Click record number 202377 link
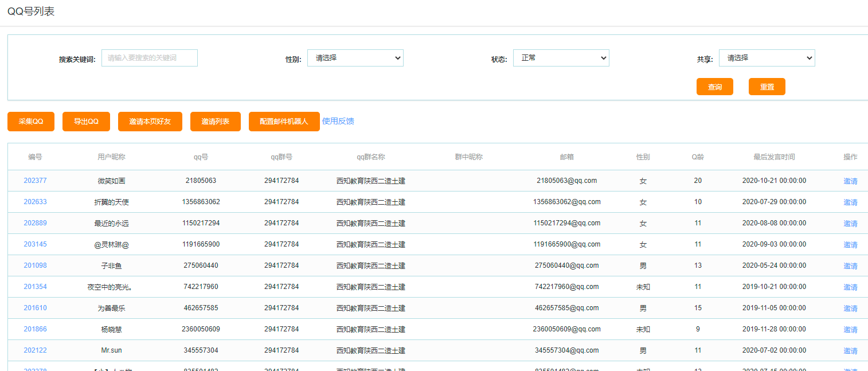 tap(36, 180)
